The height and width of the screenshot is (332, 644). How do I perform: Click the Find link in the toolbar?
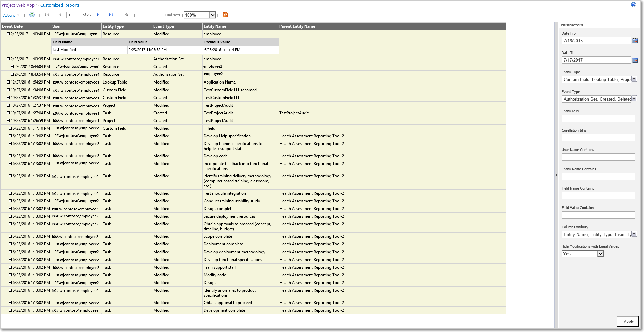pos(168,15)
